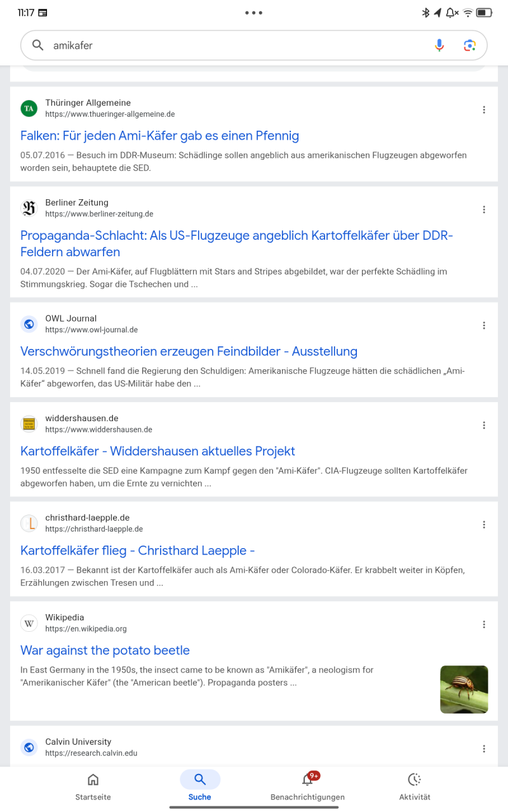
Task: Open Google Lens camera search
Action: [469, 45]
